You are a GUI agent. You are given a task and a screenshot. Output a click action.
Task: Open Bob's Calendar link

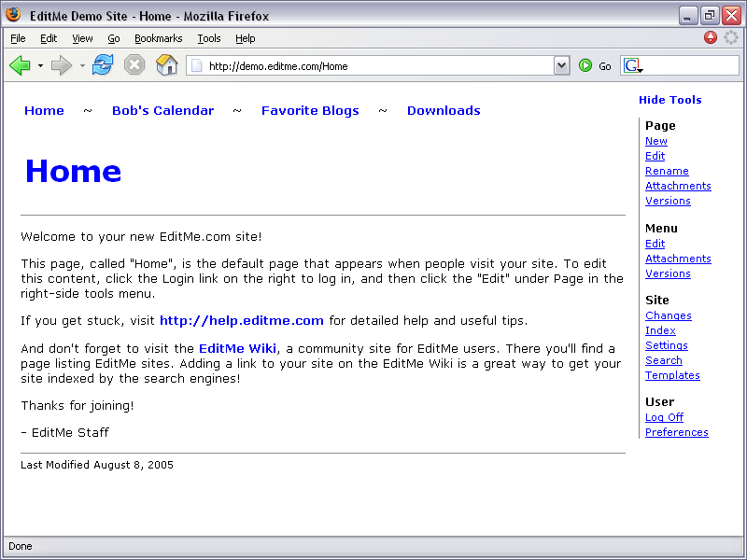(x=162, y=110)
